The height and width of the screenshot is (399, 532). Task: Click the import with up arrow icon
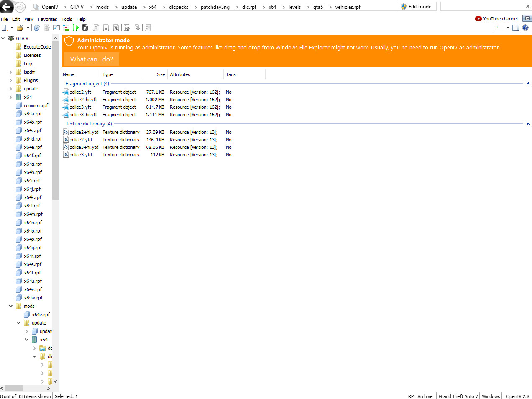(127, 28)
